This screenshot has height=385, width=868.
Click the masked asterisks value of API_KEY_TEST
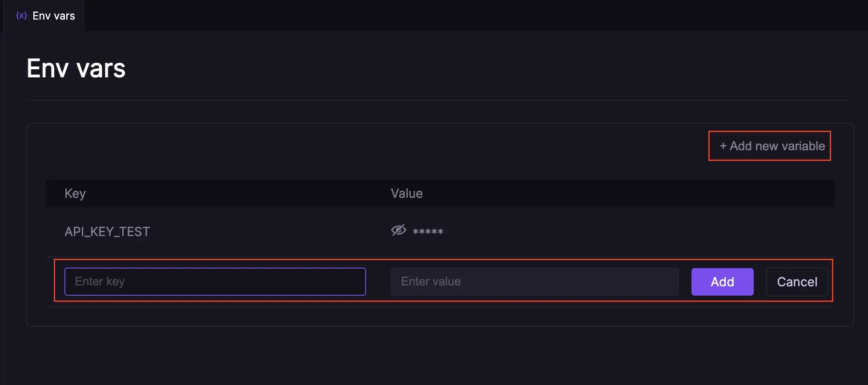point(428,232)
